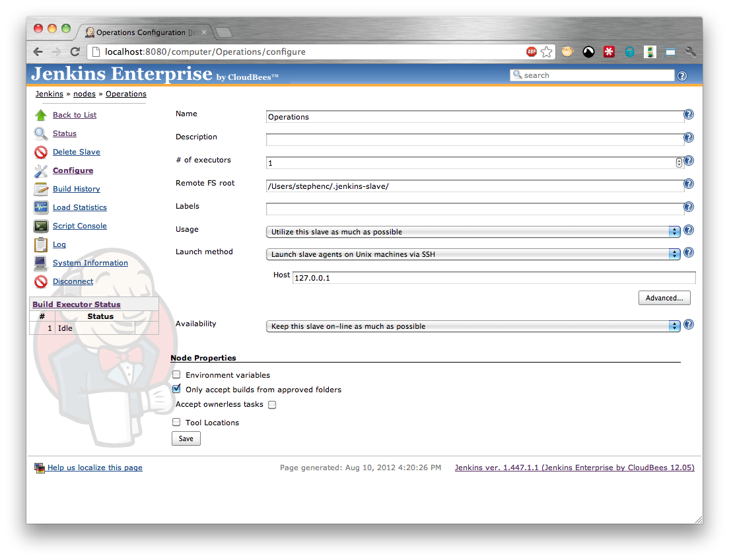This screenshot has height=560, width=729.
Task: Open the Build History link
Action: pyautogui.click(x=76, y=189)
